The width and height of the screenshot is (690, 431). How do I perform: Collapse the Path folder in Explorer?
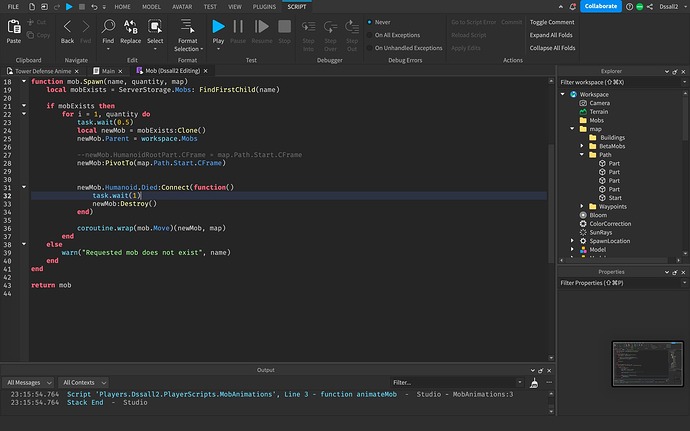(582, 155)
